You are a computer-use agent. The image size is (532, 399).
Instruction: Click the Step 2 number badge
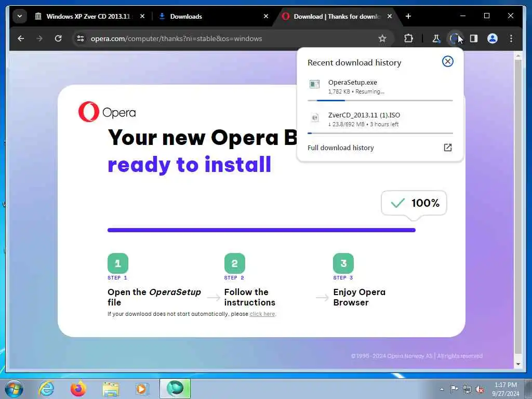click(x=234, y=263)
